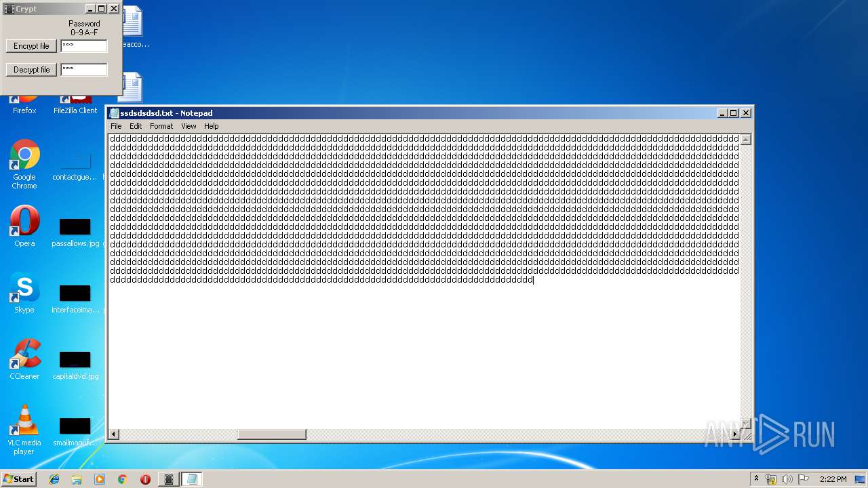Click the Start button
The image size is (868, 488).
(18, 479)
